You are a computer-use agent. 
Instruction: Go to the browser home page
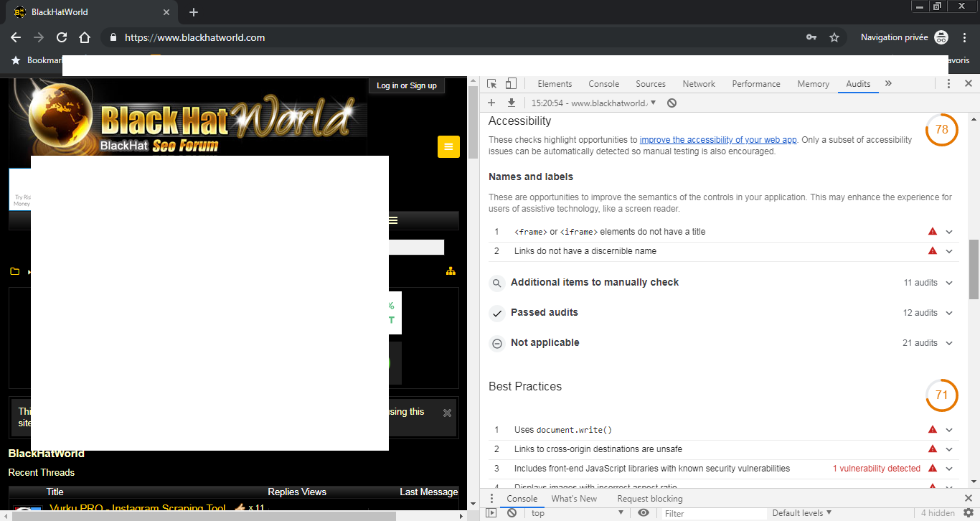click(x=85, y=37)
